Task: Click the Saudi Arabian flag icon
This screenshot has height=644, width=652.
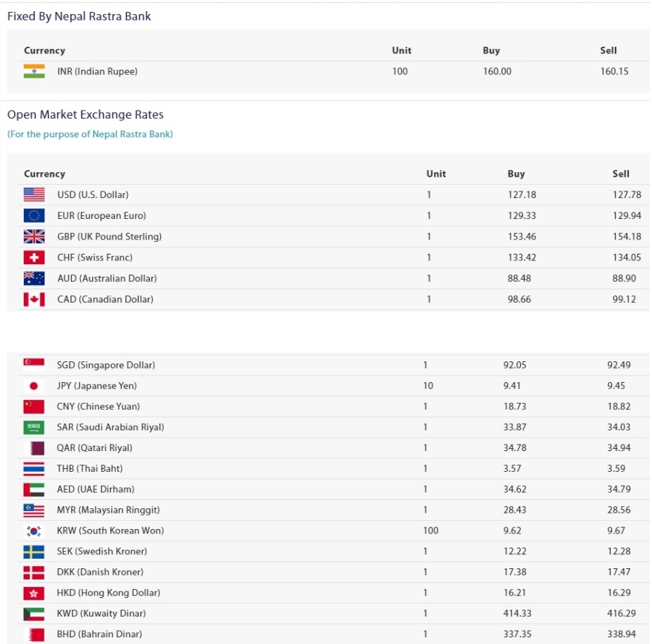Action: tap(33, 427)
